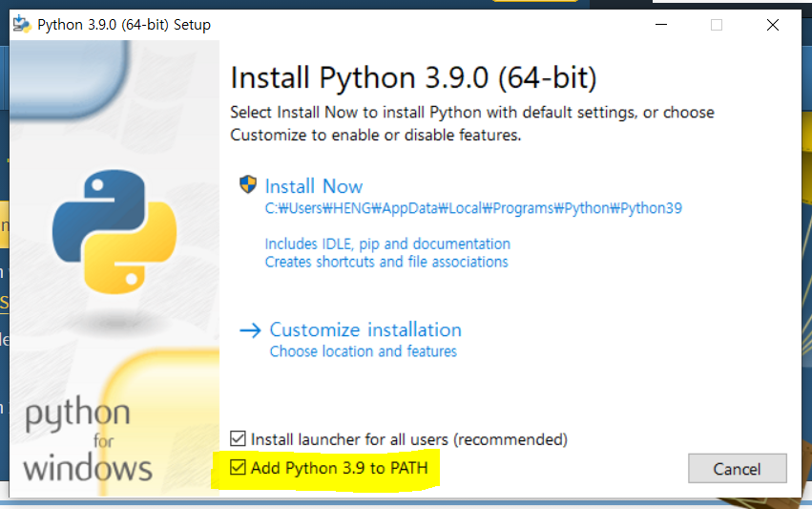812x509 pixels.
Task: Close the Python Setup window
Action: tap(773, 25)
